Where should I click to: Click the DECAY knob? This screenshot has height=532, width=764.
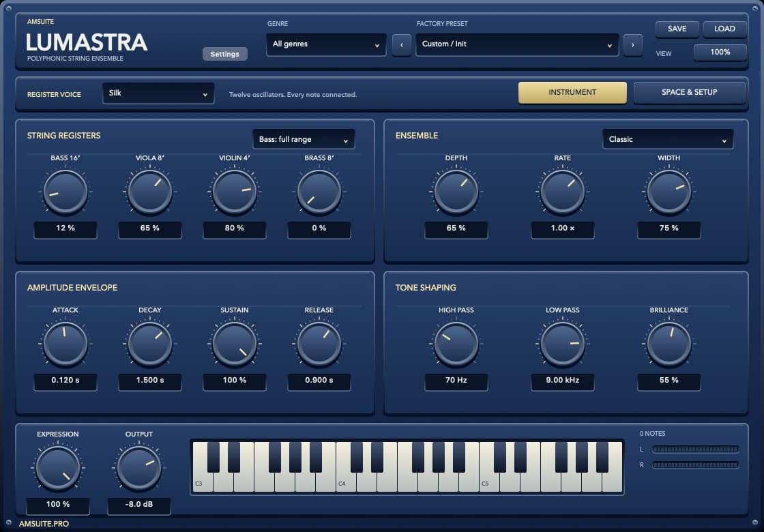pos(149,344)
